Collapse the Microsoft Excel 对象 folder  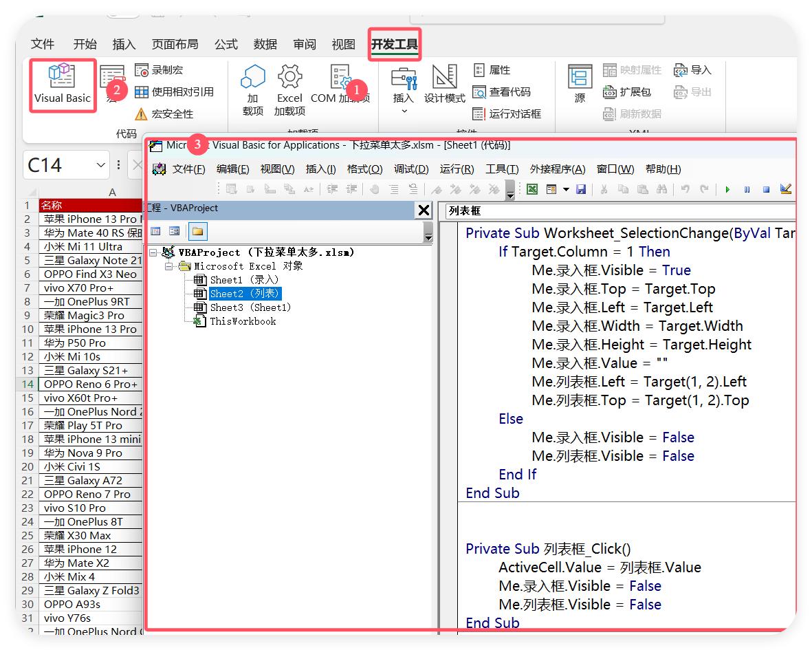click(x=169, y=266)
